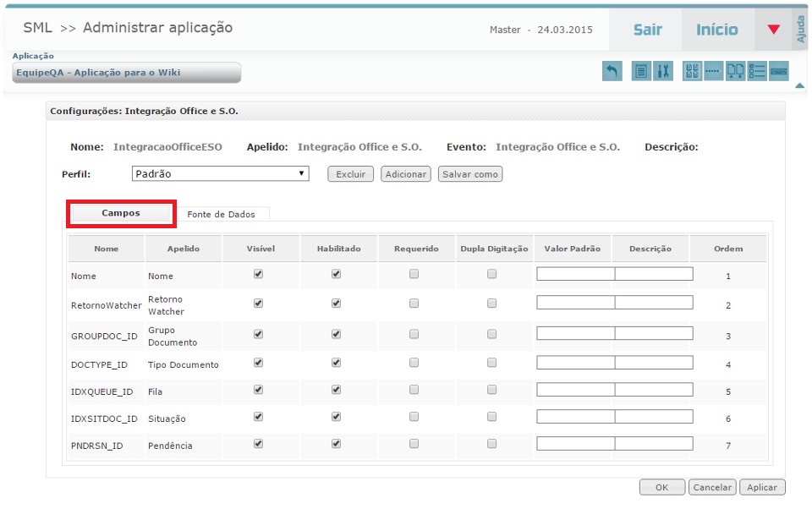Select the tools (screwdriver and wrench) icon
This screenshot has width=812, height=509.
pyautogui.click(x=663, y=70)
